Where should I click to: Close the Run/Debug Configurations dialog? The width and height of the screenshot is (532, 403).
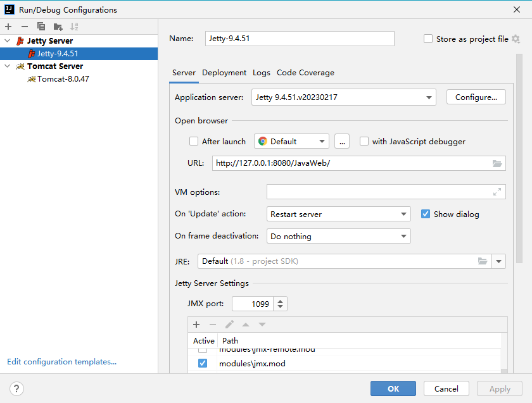click(x=516, y=9)
